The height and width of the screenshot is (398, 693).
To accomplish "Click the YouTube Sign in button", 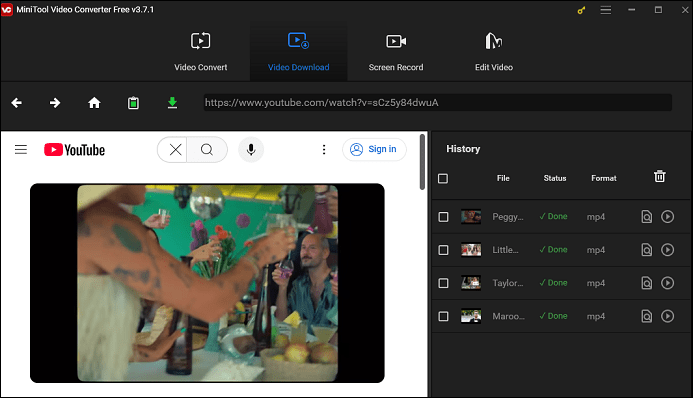I will point(374,149).
